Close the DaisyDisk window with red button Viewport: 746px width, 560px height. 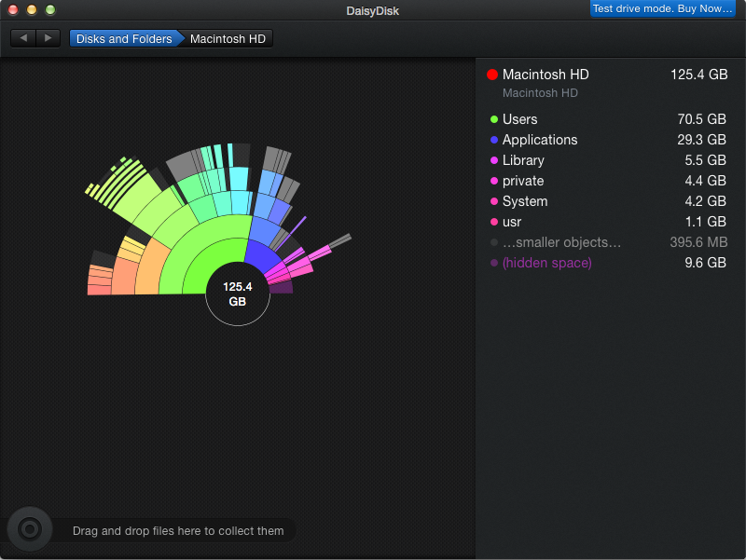(13, 9)
